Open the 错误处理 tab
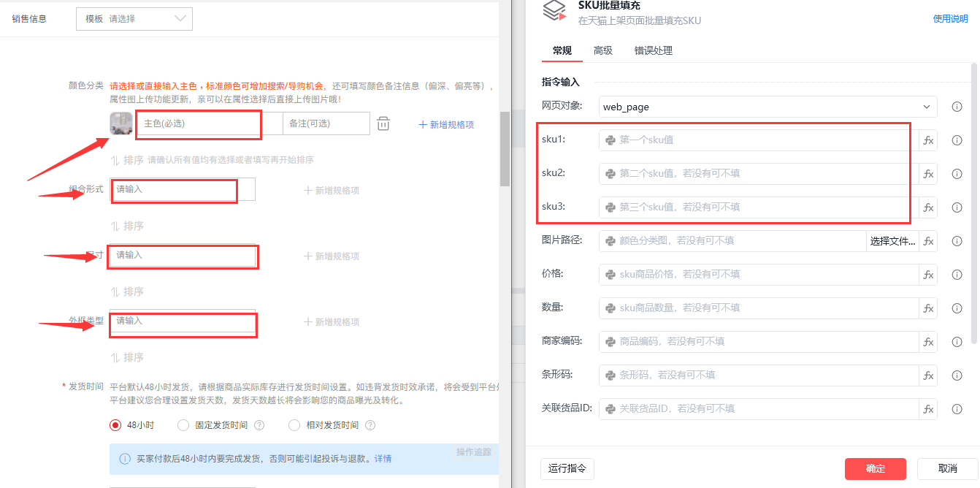 (654, 50)
